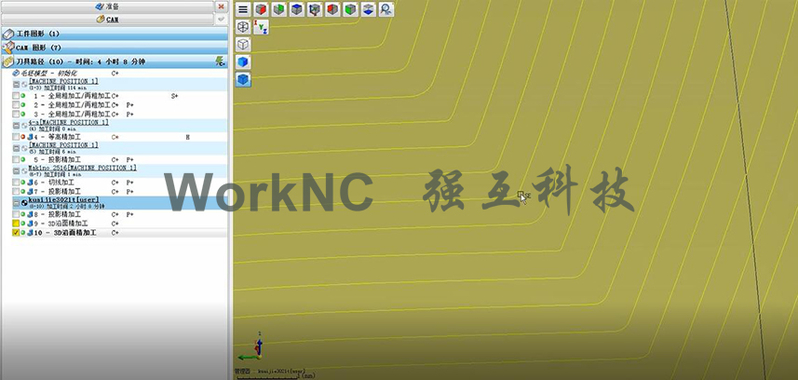This screenshot has height=380, width=798.
Task: Open the first [MACHINE POSITION 1] link
Action: coord(63,81)
